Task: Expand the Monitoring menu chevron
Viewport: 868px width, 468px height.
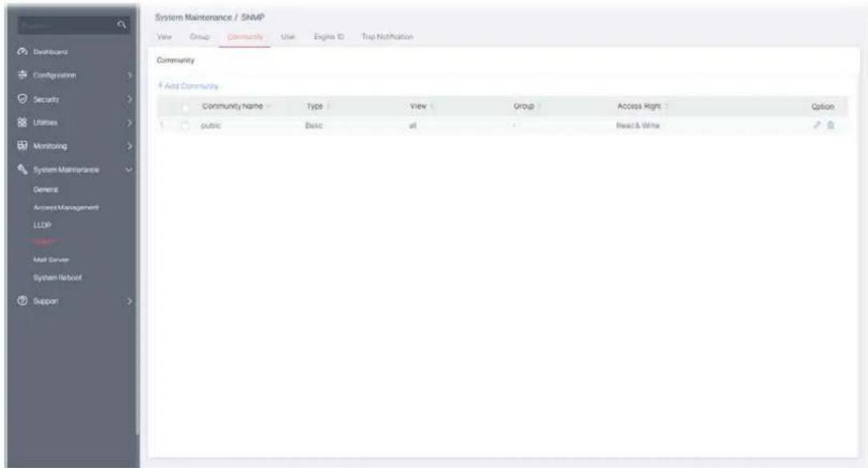Action: (130, 146)
